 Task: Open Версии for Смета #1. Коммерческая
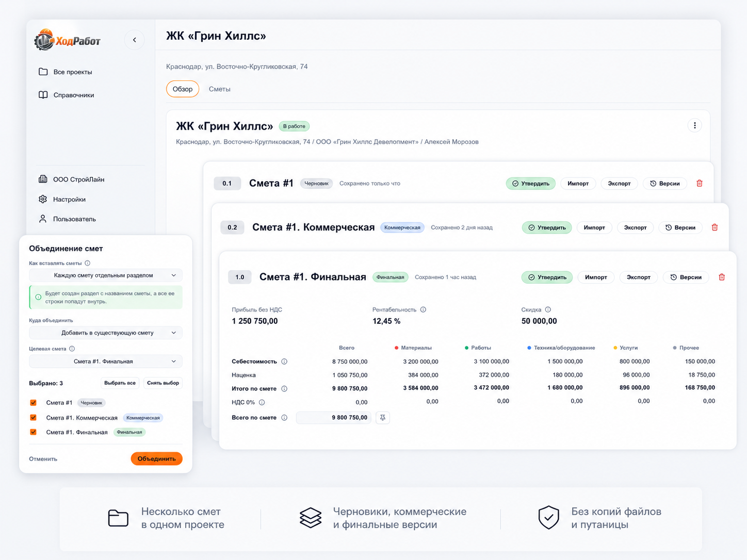[x=680, y=227]
